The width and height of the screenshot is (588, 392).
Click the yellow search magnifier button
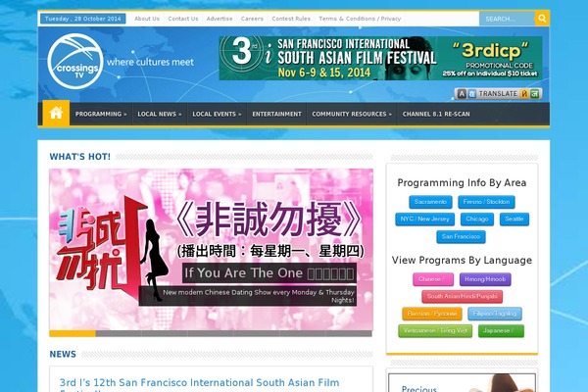(542, 19)
